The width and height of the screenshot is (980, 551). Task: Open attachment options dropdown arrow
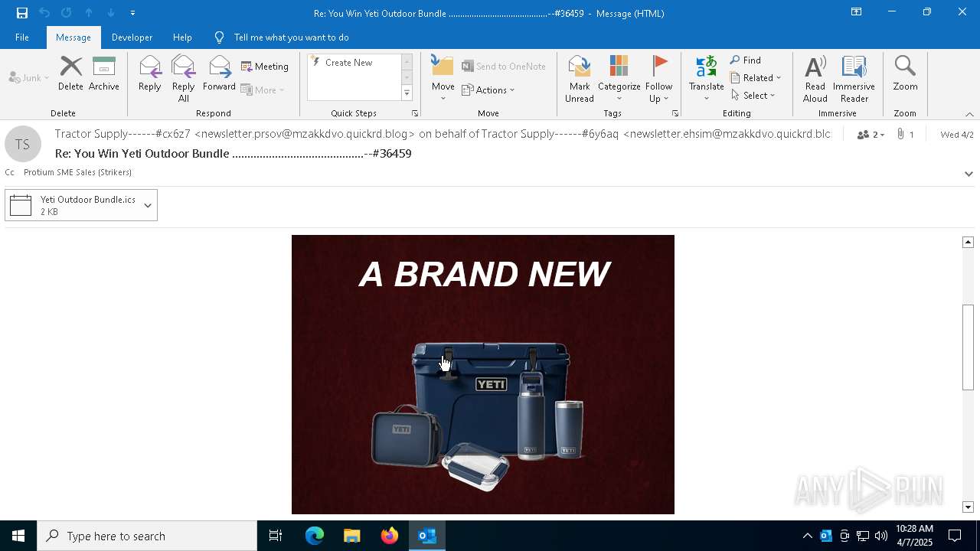[x=148, y=205]
